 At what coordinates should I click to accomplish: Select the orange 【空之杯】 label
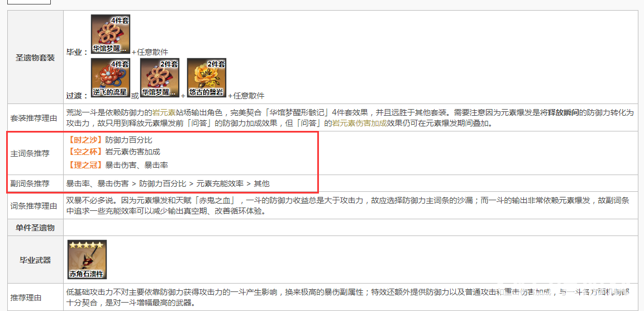click(x=86, y=152)
